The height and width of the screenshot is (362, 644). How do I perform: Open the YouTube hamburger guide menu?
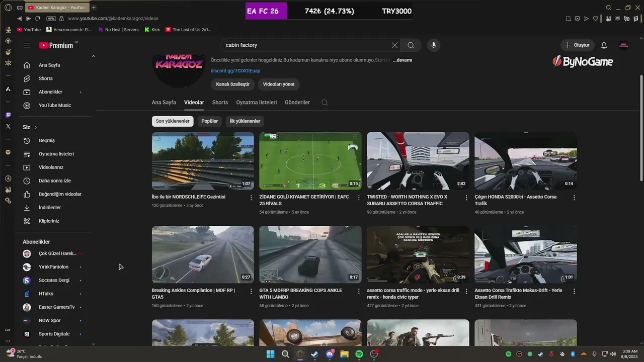coord(27,45)
